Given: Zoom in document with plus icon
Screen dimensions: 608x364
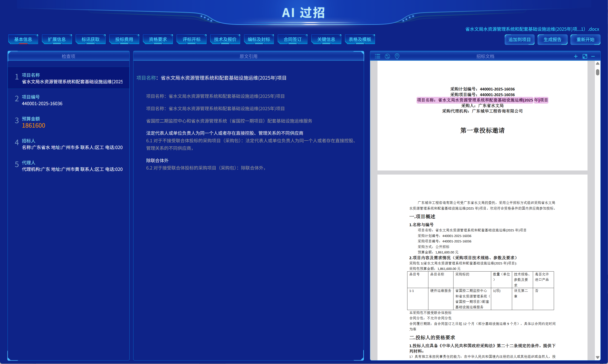Looking at the screenshot, I should tap(576, 56).
